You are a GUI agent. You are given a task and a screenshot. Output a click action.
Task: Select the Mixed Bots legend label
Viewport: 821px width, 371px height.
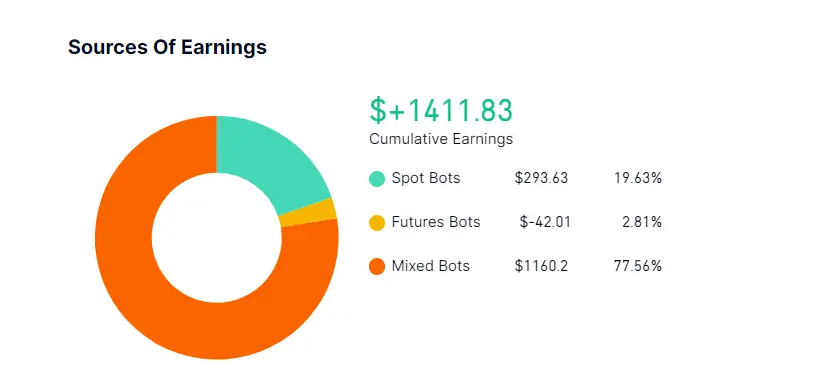tap(430, 266)
